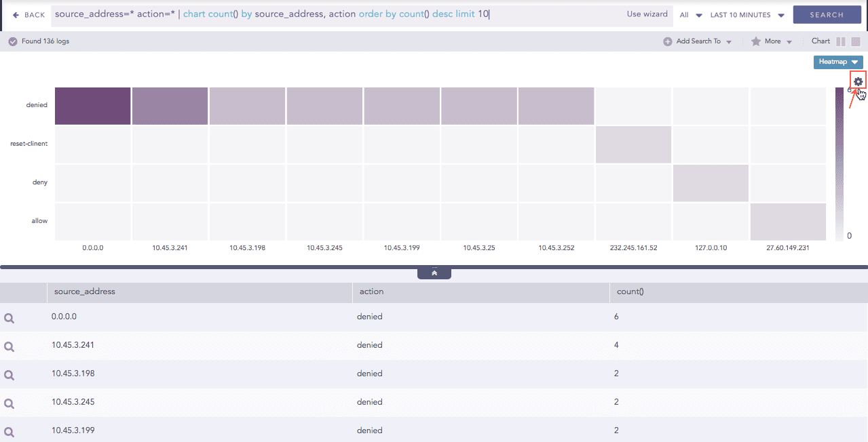This screenshot has width=868, height=442.
Task: Open the Heatmap chart type dropdown
Action: (x=838, y=62)
